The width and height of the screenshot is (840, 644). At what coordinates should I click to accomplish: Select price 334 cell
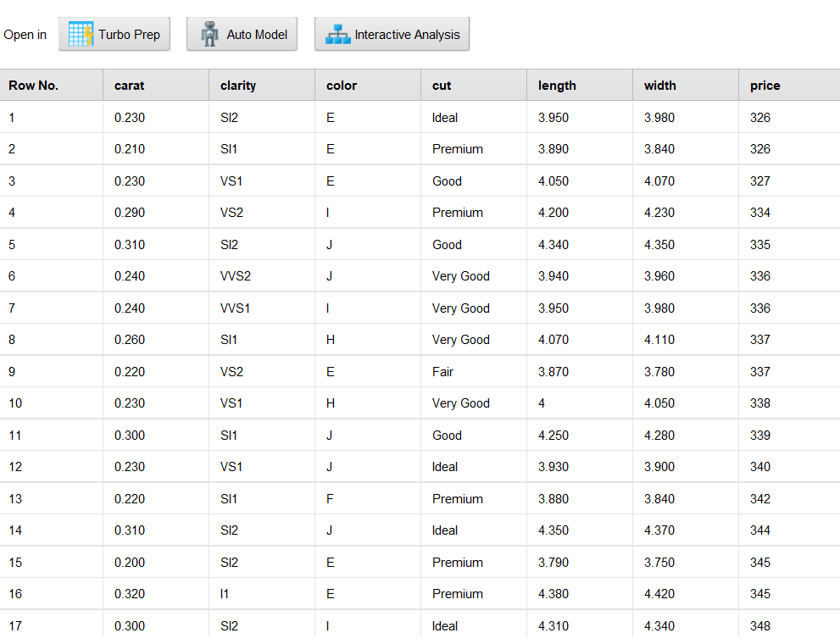coord(790,213)
